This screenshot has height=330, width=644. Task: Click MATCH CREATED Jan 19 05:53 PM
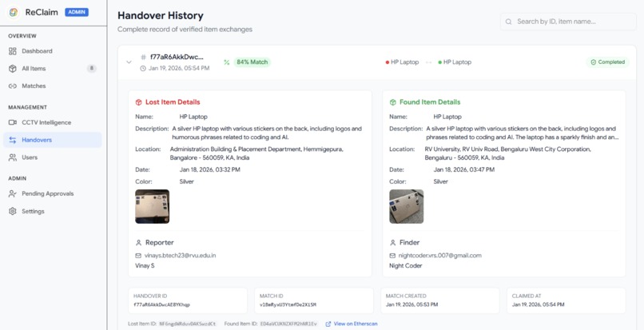tap(412, 305)
